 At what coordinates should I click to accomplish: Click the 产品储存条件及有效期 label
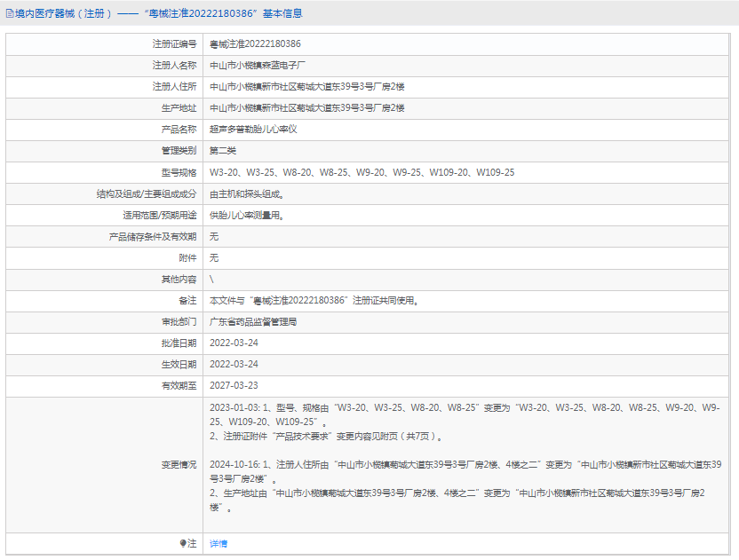pos(153,236)
